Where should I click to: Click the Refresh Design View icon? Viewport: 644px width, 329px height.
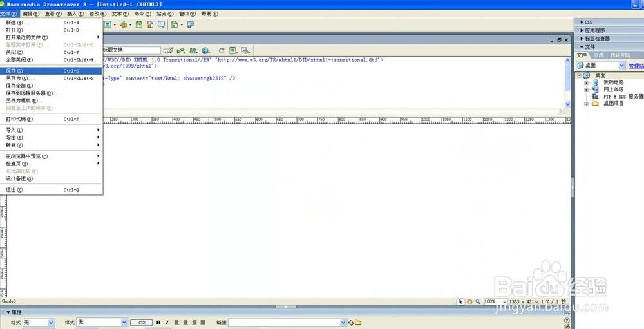coord(222,50)
